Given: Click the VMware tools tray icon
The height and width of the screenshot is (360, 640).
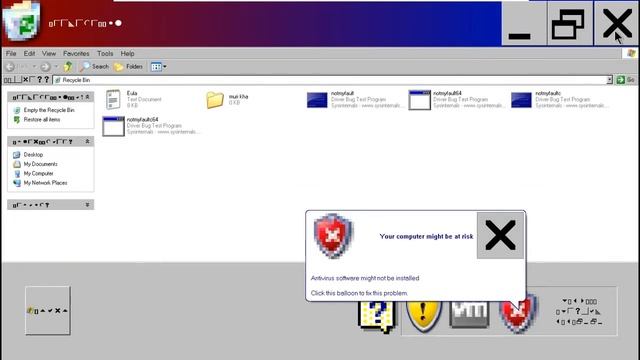Looking at the screenshot, I should click(x=469, y=314).
